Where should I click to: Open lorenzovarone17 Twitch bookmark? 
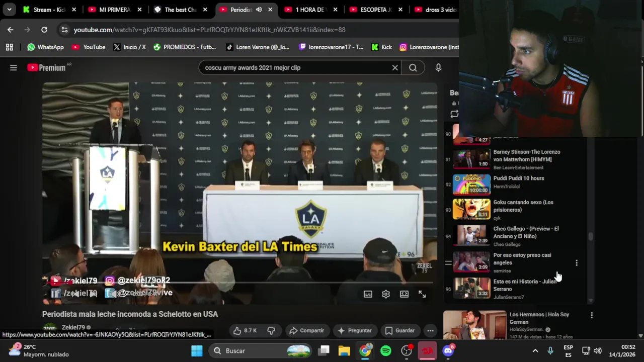[x=331, y=47]
